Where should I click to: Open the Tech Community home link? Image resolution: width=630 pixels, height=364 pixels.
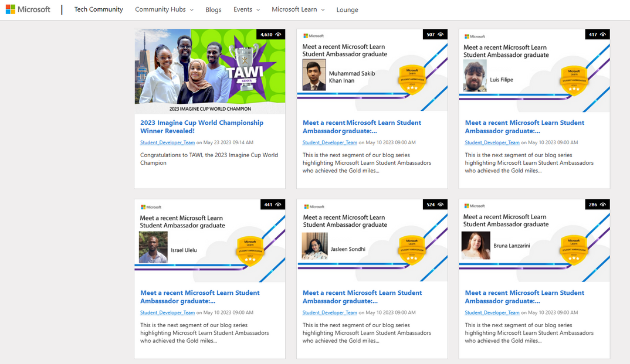99,9
